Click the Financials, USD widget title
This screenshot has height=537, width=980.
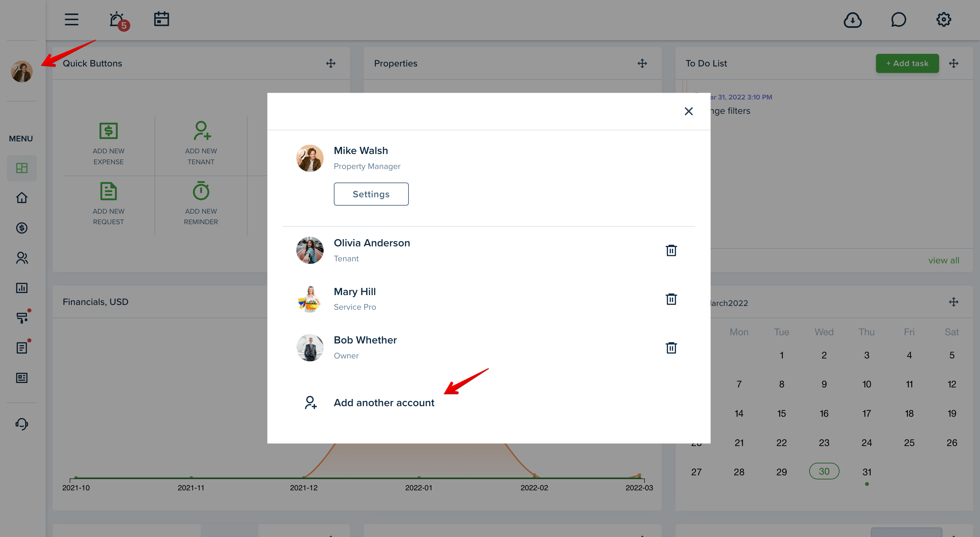click(95, 302)
